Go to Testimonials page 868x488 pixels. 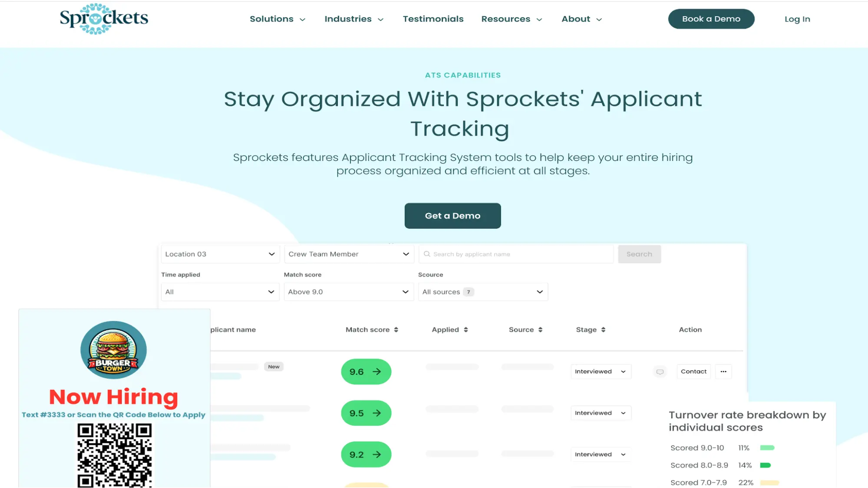[433, 19]
